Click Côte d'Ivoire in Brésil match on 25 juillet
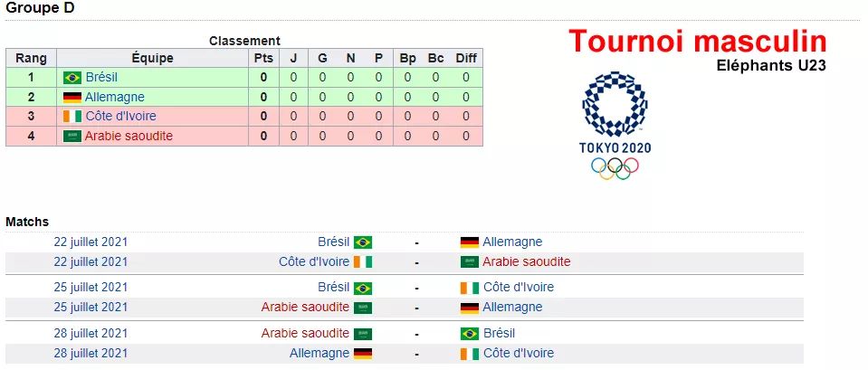The height and width of the screenshot is (370, 868). [518, 287]
